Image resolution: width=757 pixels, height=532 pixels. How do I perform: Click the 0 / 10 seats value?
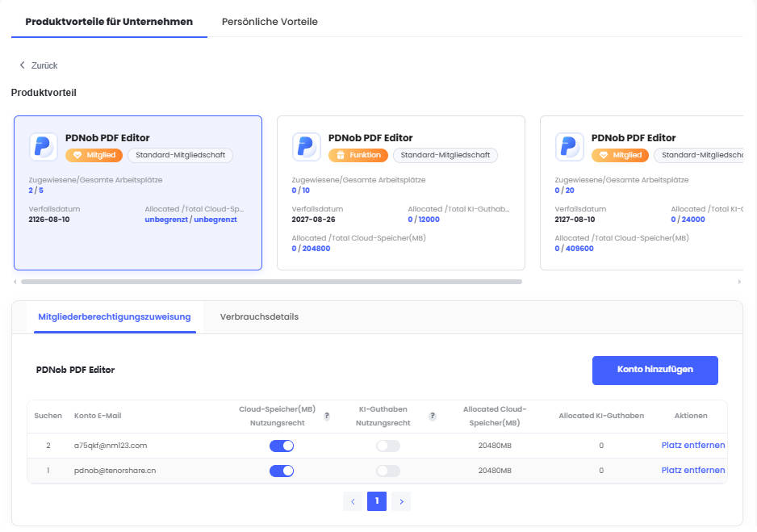[x=301, y=191]
